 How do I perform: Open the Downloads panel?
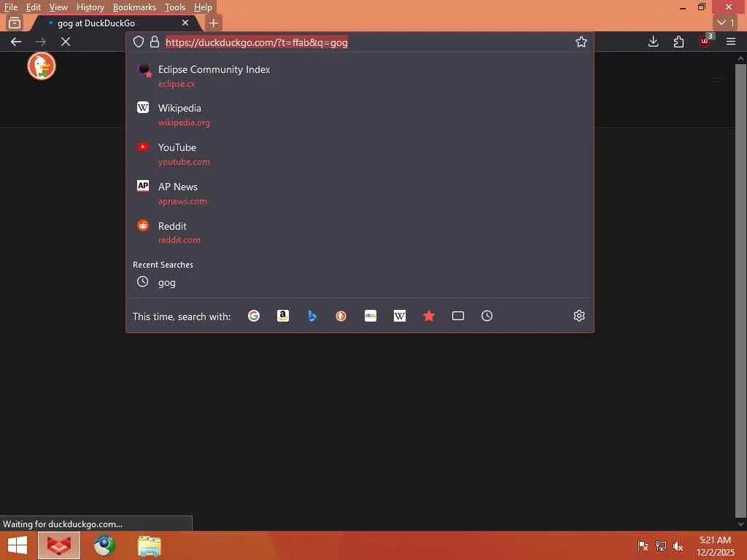[x=653, y=42]
